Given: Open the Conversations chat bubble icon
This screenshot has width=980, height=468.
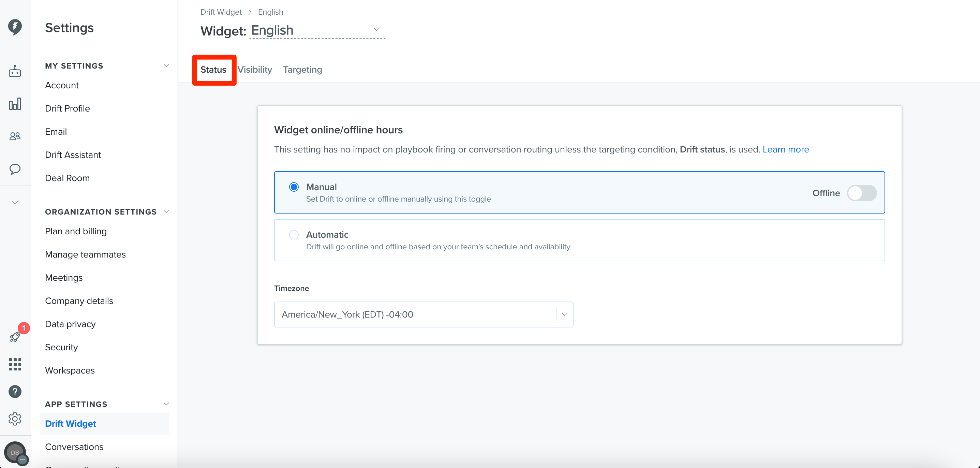Looking at the screenshot, I should [15, 169].
